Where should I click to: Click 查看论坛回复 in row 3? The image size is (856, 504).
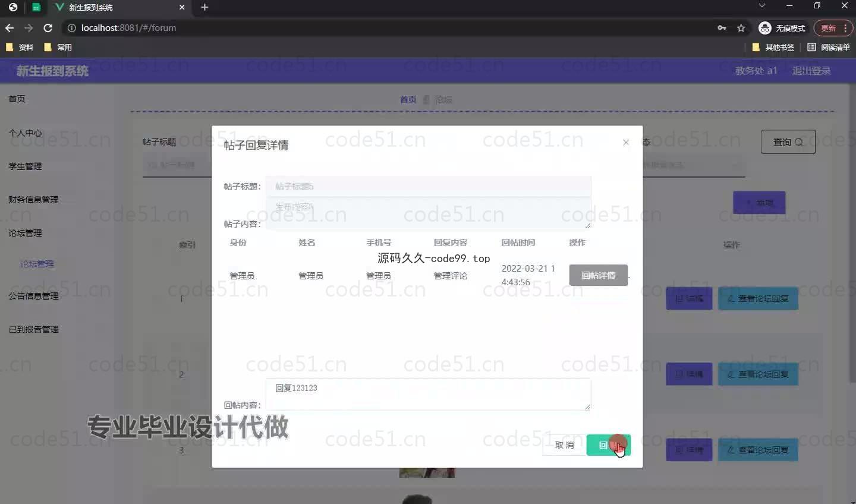click(x=758, y=450)
